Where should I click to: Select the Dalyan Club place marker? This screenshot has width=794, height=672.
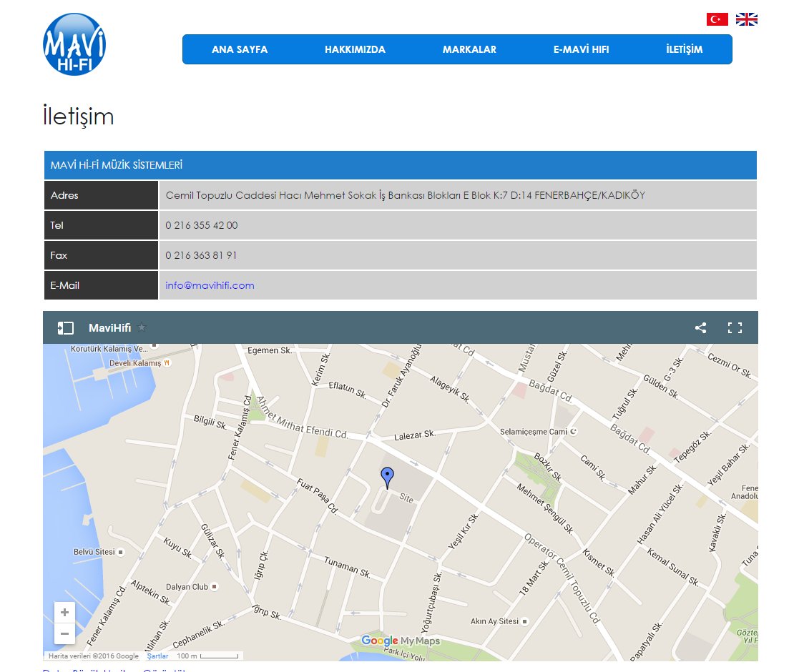[215, 587]
